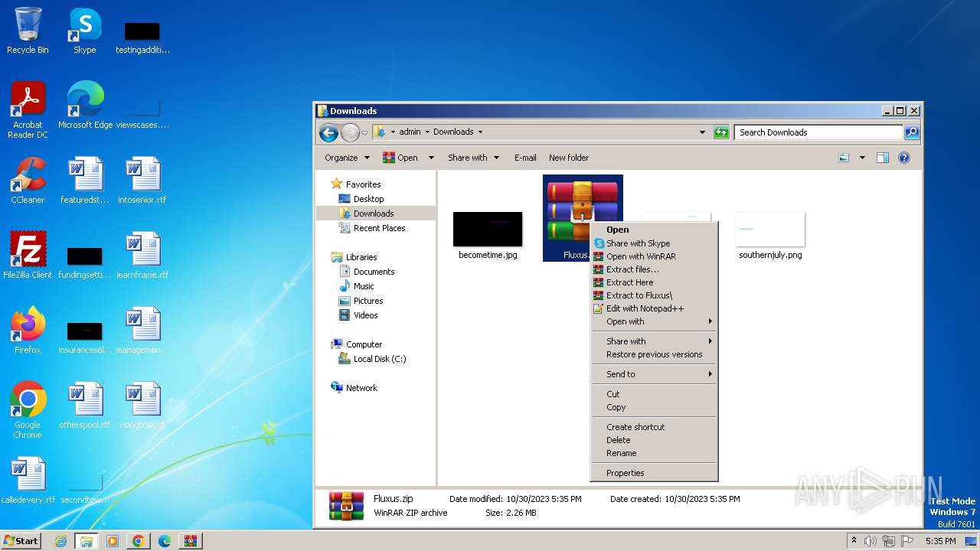Select Extract Here option
This screenshot has height=551, width=980.
point(654,282)
